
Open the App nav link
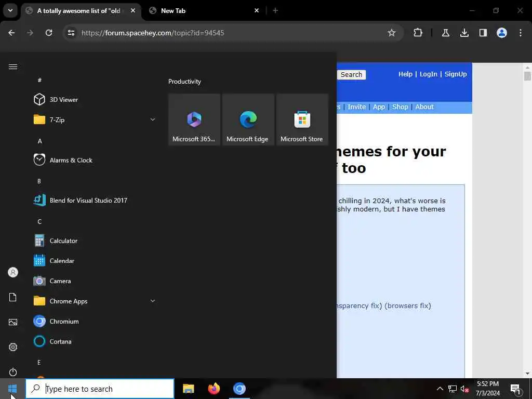[x=379, y=107]
